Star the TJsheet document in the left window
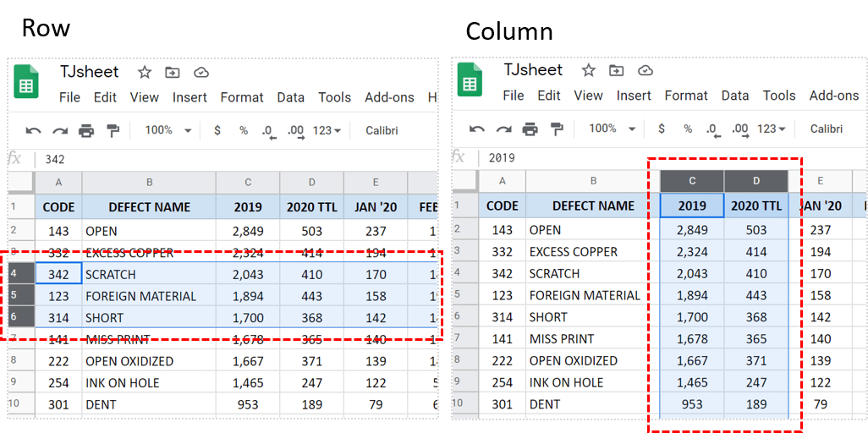 [x=145, y=72]
